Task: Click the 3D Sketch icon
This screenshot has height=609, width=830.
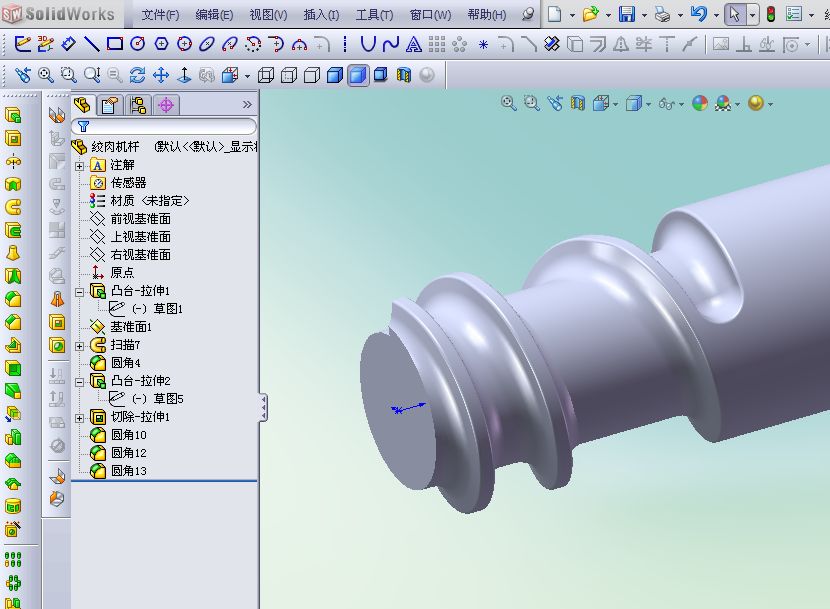Action: pyautogui.click(x=45, y=44)
